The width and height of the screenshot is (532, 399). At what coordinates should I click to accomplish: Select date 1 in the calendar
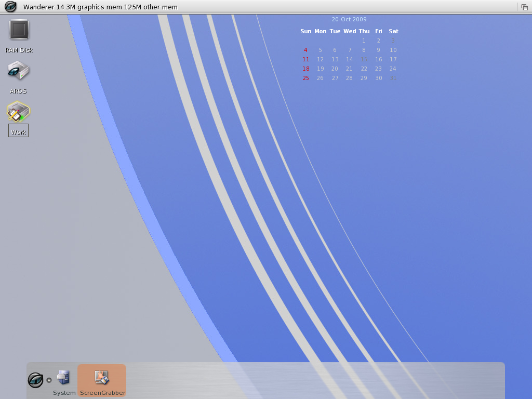[x=364, y=41]
